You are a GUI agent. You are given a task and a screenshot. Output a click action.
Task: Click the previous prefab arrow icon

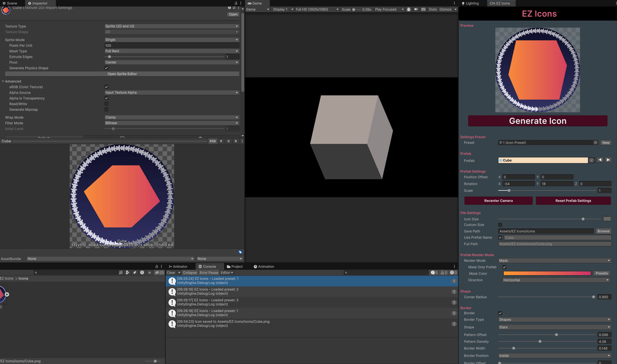coord(601,160)
